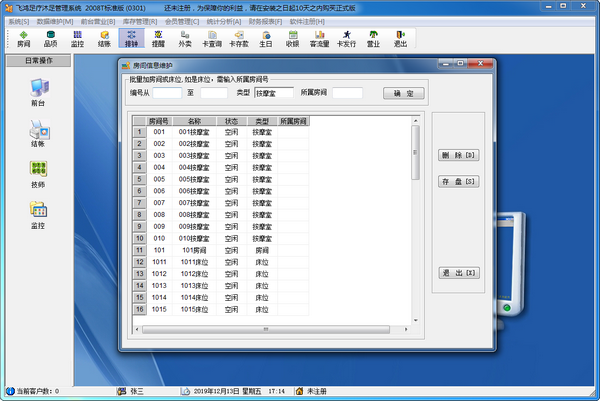Open the 生日 toolbar icon
600x401 pixels.
[265, 39]
